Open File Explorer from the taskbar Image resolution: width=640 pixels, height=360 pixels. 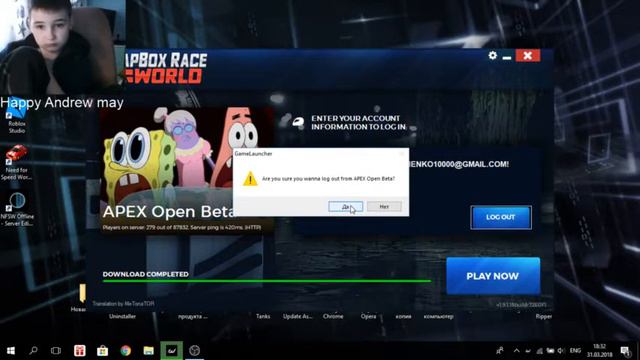tap(148, 350)
